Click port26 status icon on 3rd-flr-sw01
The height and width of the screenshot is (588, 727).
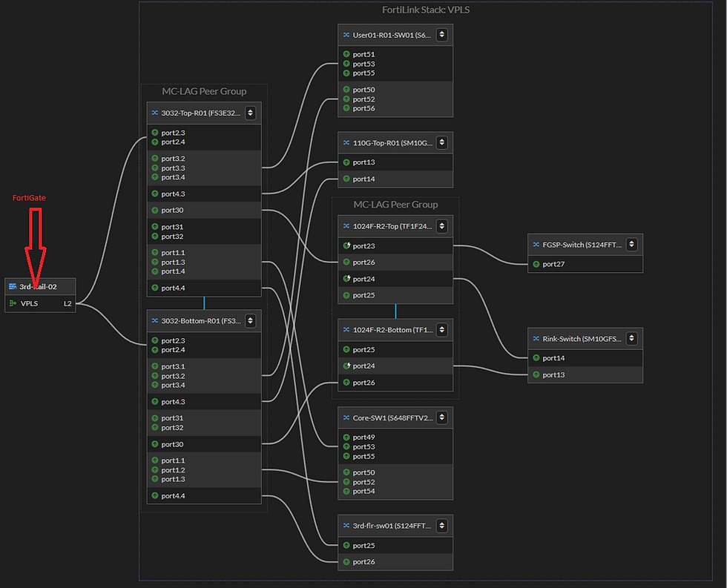tap(346, 561)
